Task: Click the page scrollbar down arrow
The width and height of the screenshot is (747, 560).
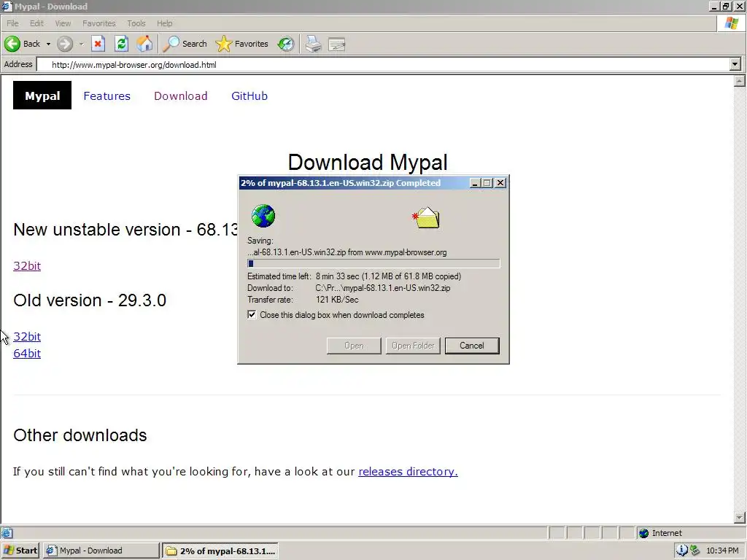Action: [740, 518]
